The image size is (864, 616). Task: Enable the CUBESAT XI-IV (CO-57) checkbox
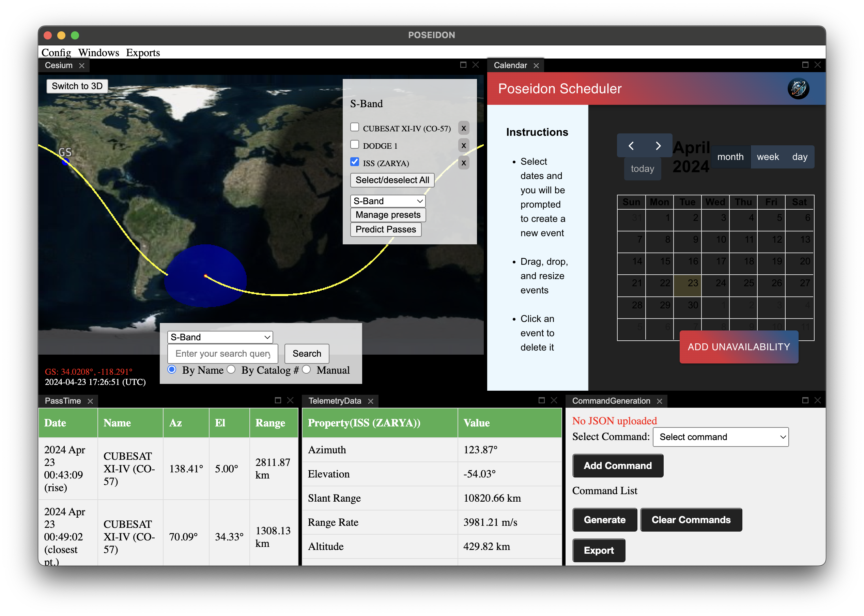pyautogui.click(x=355, y=127)
